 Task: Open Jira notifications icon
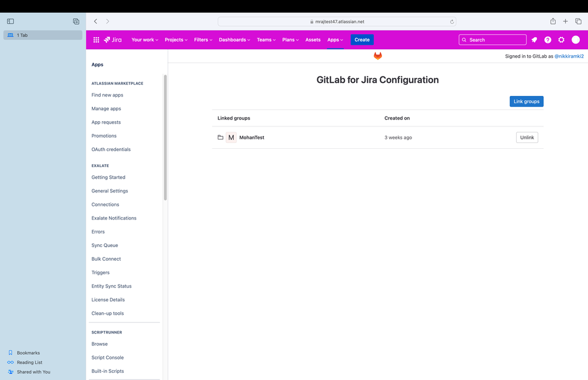pyautogui.click(x=534, y=40)
